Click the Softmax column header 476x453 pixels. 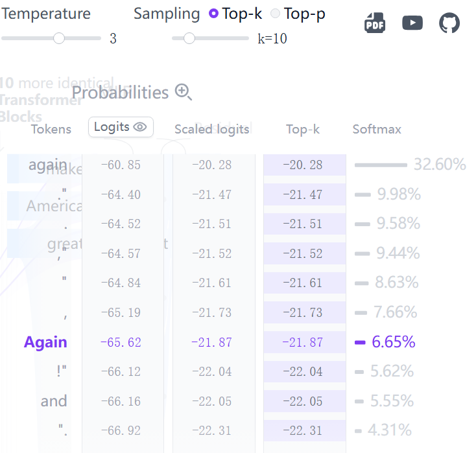(377, 129)
